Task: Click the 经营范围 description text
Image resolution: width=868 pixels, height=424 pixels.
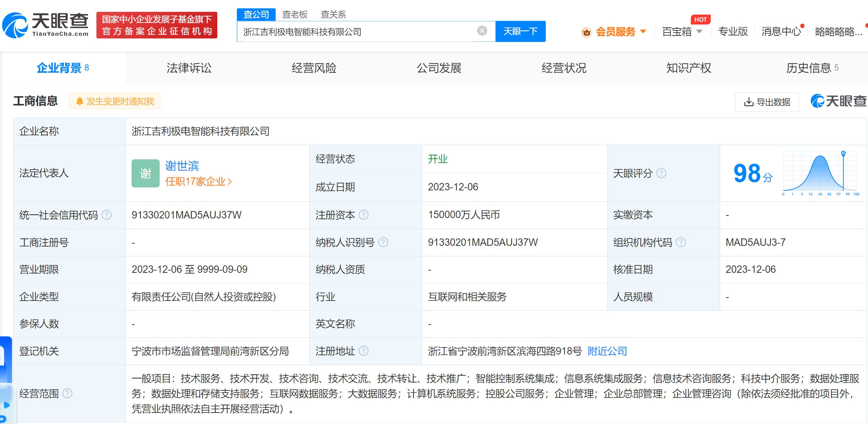Action: [496, 394]
